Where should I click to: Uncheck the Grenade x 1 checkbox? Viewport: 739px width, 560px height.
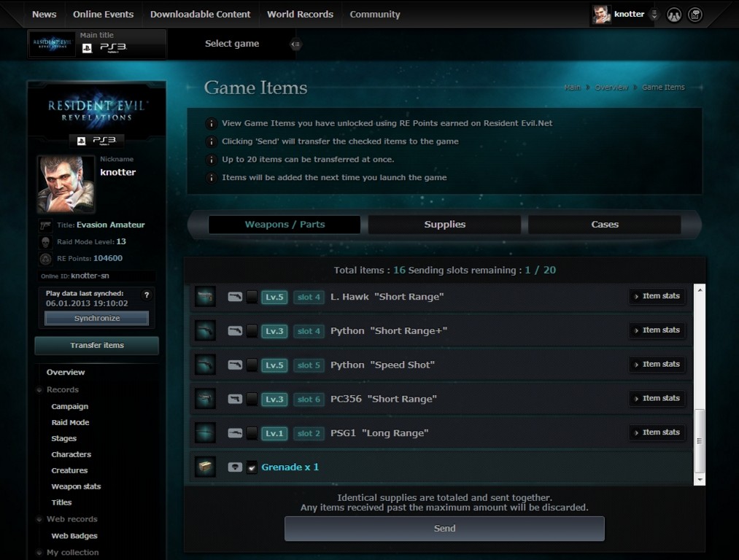[252, 467]
